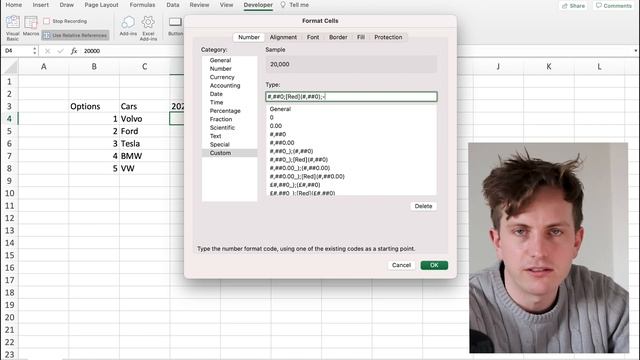
Task: Select column K header
Action: 549,67
